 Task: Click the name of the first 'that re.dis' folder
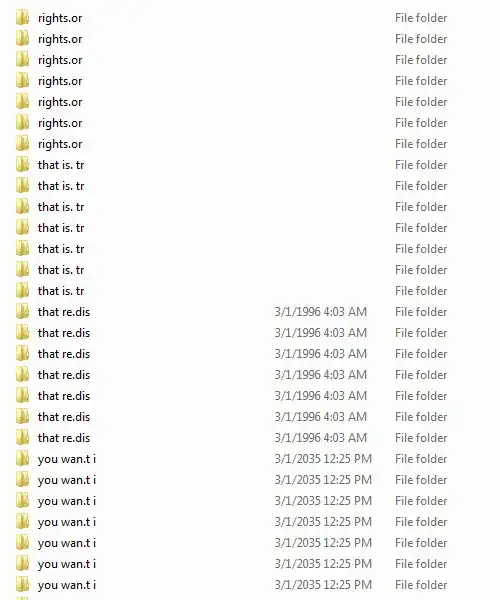(64, 312)
